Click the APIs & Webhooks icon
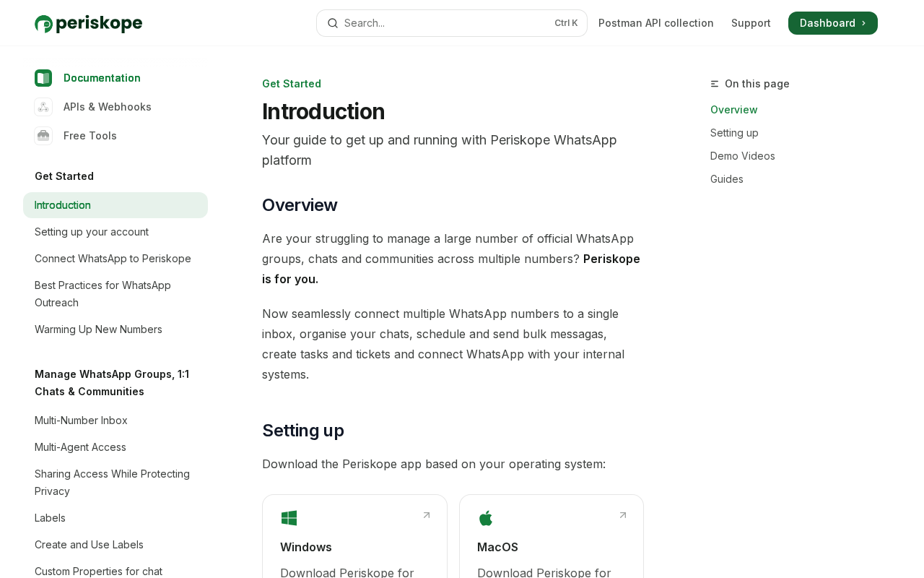The height and width of the screenshot is (578, 924). [x=43, y=107]
